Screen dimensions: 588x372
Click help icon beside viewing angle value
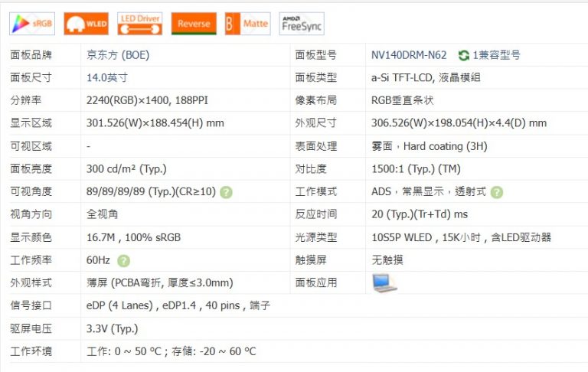[x=227, y=192]
